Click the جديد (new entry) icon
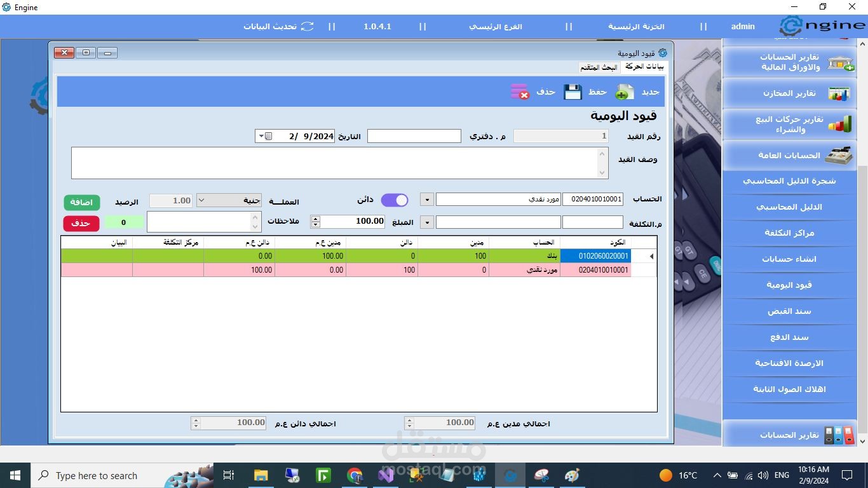The image size is (868, 488). pyautogui.click(x=625, y=92)
